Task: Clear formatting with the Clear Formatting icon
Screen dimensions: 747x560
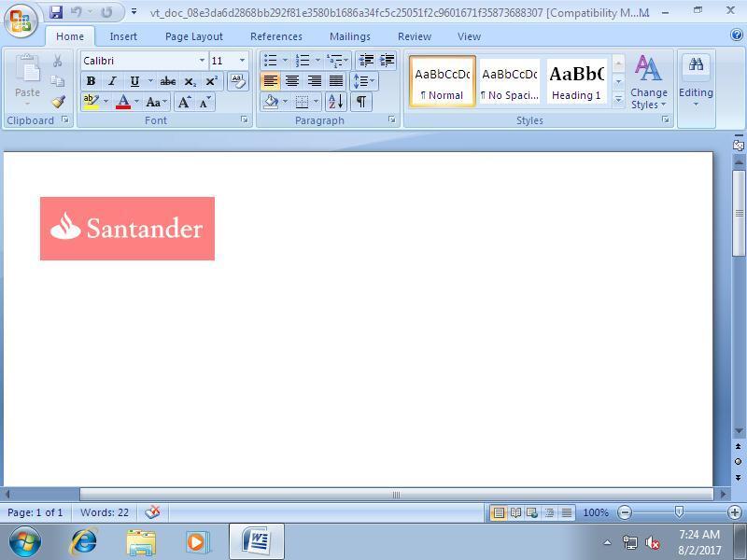Action: coord(236,81)
